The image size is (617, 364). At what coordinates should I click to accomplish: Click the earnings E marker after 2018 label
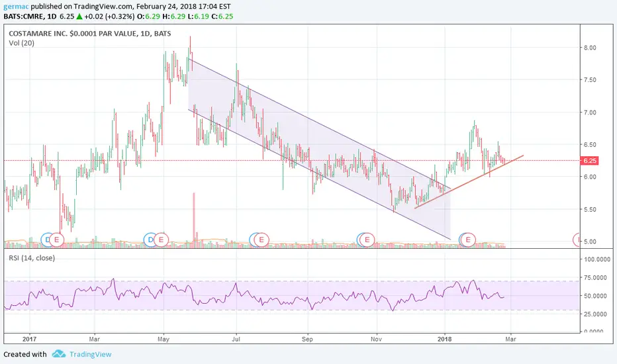468,240
